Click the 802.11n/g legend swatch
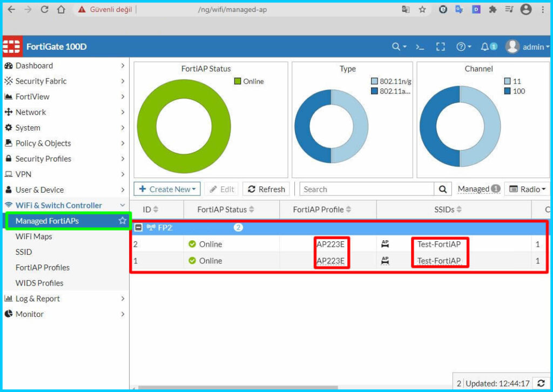This screenshot has height=392, width=553. click(x=375, y=81)
